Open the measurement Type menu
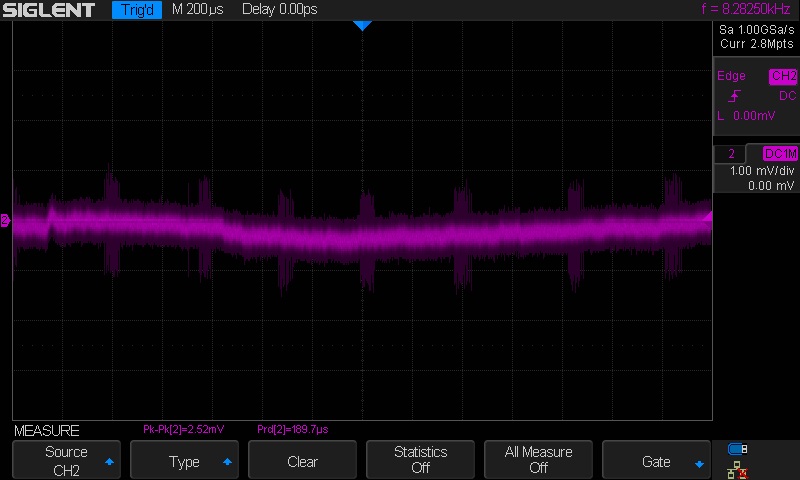The height and width of the screenshot is (480, 800). point(184,460)
